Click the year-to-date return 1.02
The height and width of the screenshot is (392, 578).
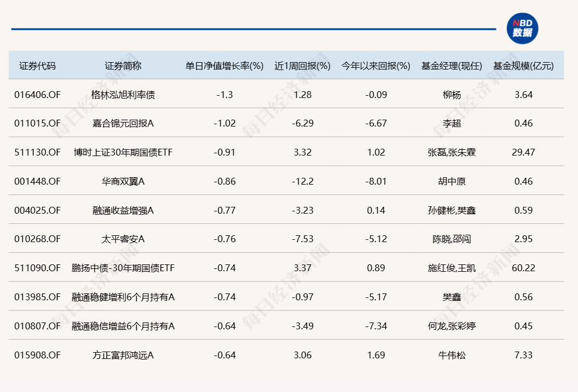376,152
